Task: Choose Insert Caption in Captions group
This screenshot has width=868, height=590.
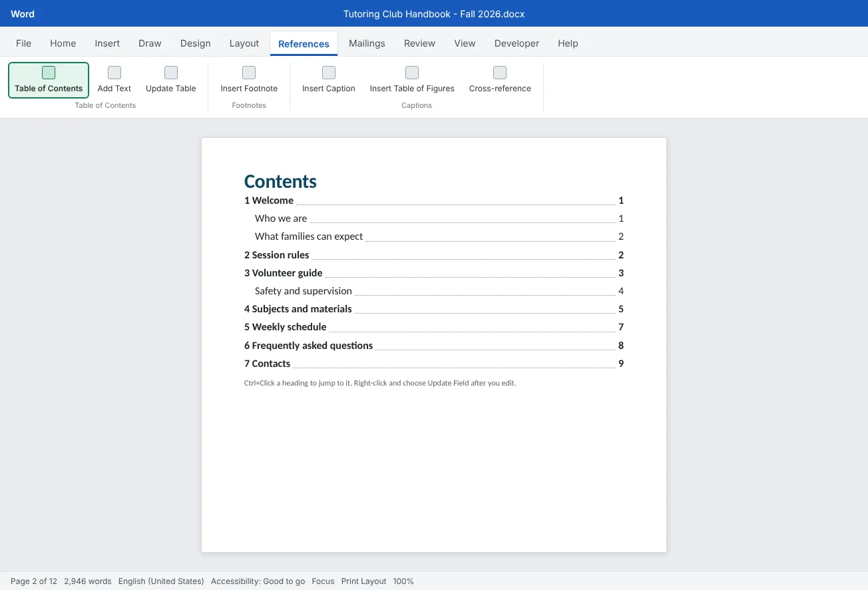Action: coord(329,80)
